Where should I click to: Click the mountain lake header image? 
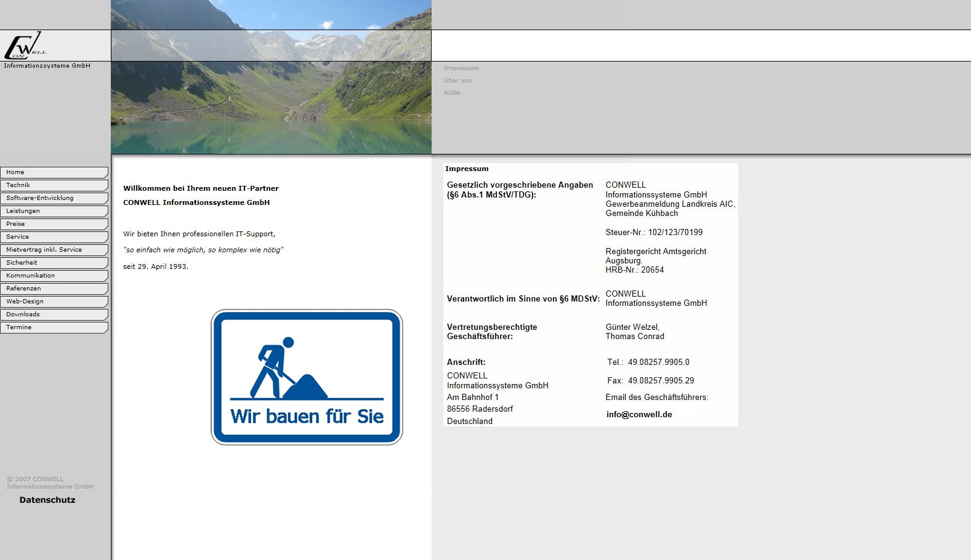[271, 77]
